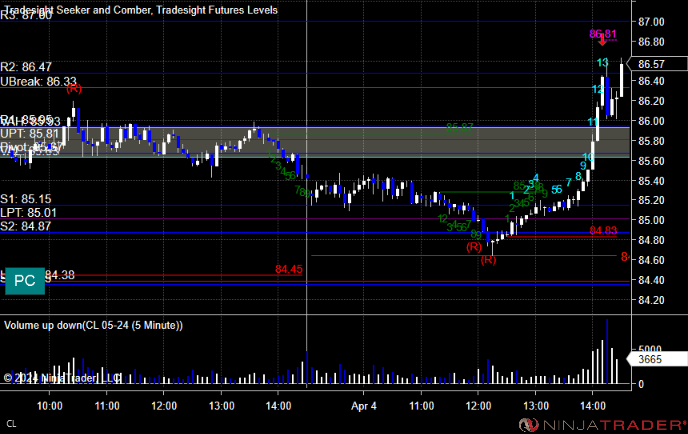Click the magenta 86.81 target label

602,34
